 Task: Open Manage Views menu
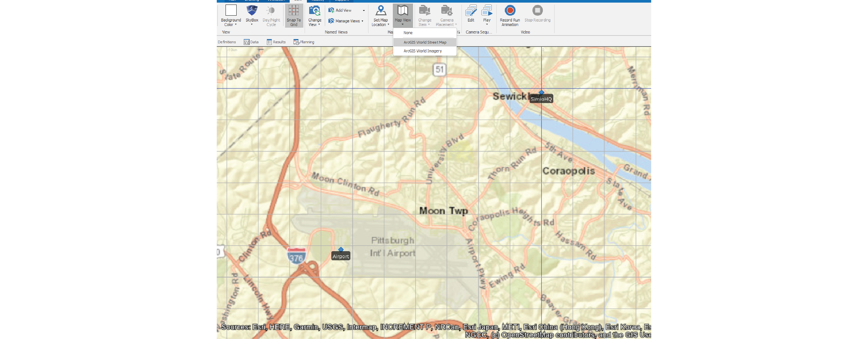point(345,21)
